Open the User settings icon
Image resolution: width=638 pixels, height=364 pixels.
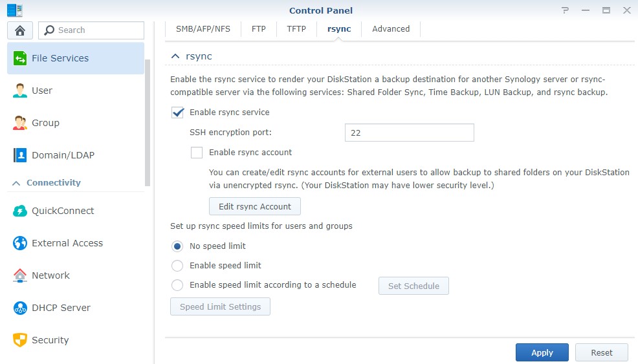tap(20, 91)
